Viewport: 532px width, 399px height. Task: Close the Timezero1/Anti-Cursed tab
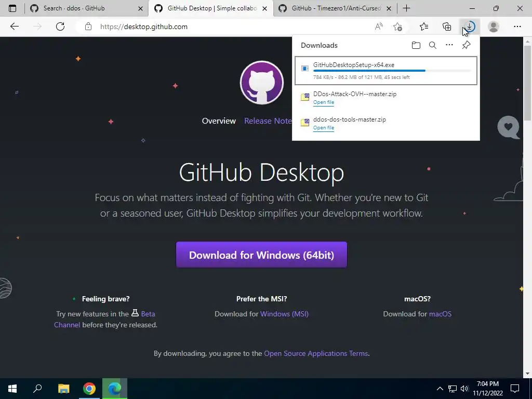pyautogui.click(x=389, y=8)
